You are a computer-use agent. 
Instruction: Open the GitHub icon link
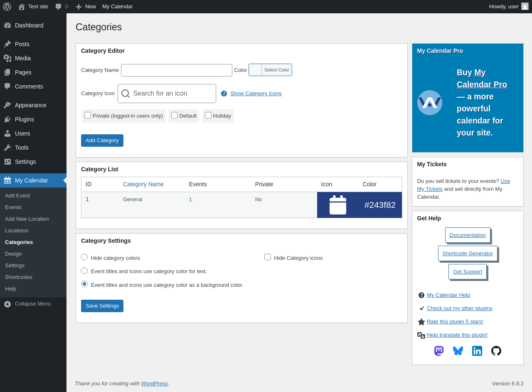pyautogui.click(x=496, y=351)
